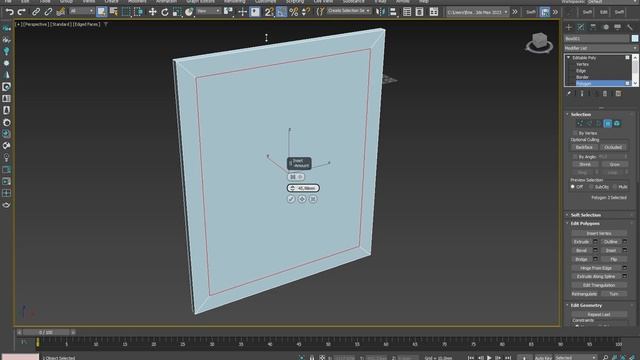The image size is (640, 360).
Task: Click the Shrink selection button
Action: click(x=585, y=164)
